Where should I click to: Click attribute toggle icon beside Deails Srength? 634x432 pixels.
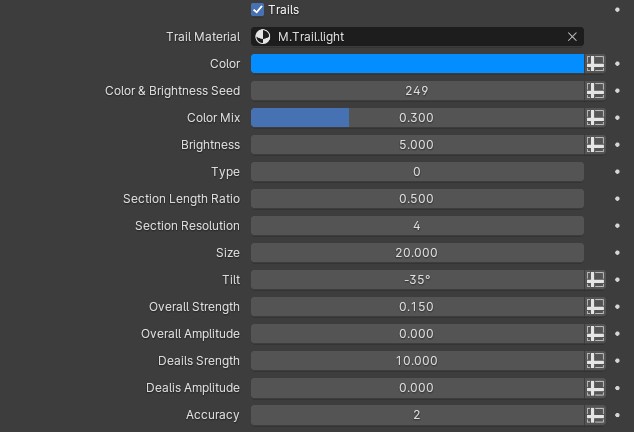tap(595, 361)
